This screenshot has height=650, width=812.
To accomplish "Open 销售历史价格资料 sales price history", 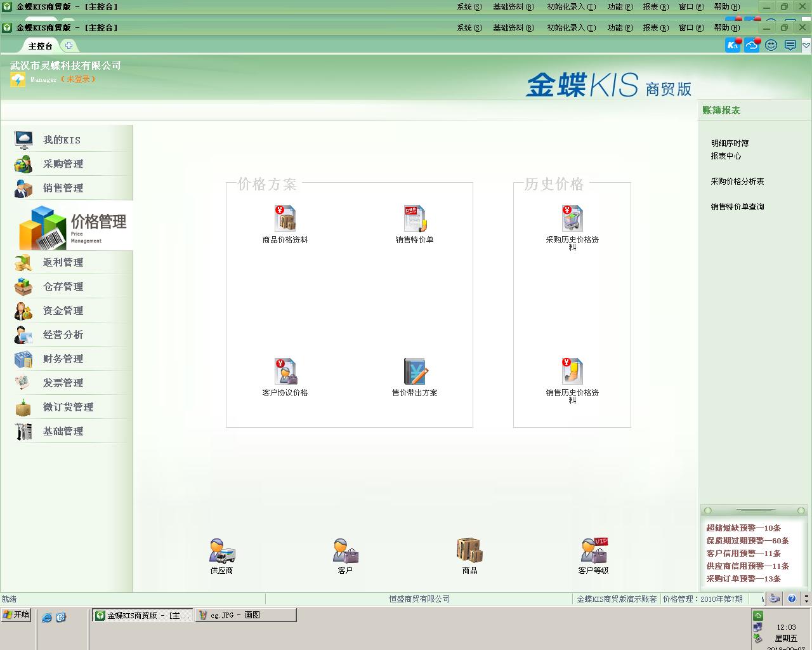I will tap(572, 381).
